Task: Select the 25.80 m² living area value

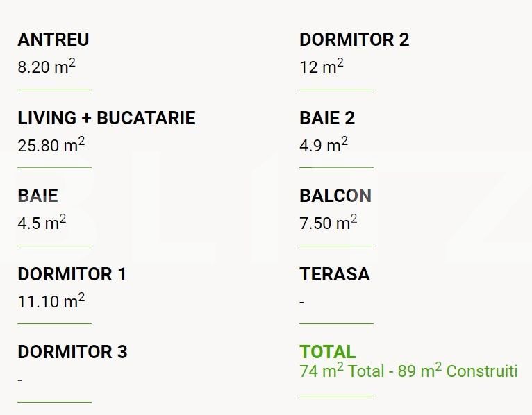Action: pos(51,146)
